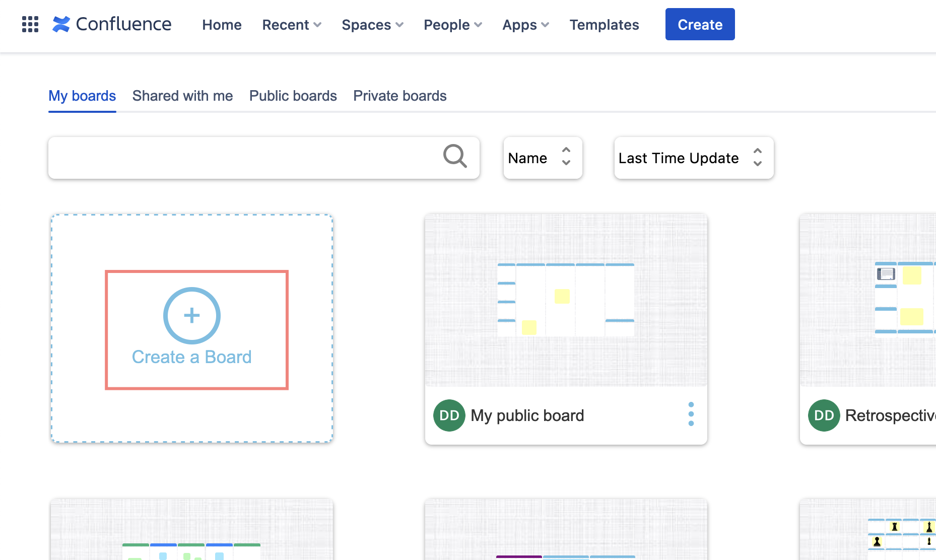Expand the Spaces dropdown menu

click(x=372, y=25)
